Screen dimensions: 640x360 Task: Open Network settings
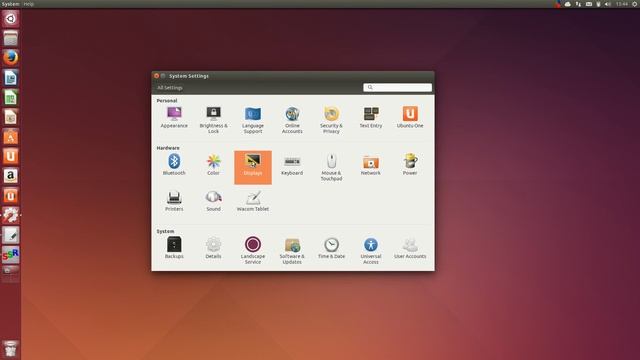371,165
